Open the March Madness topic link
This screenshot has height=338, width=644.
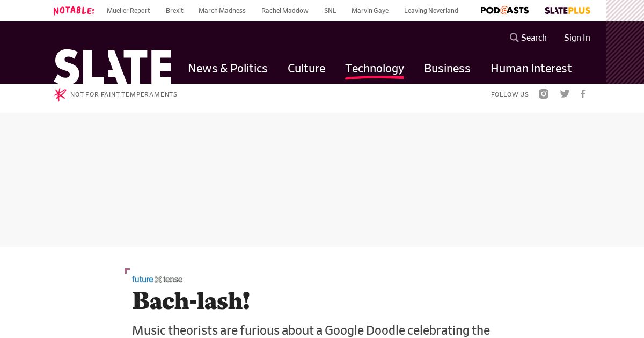pos(222,11)
